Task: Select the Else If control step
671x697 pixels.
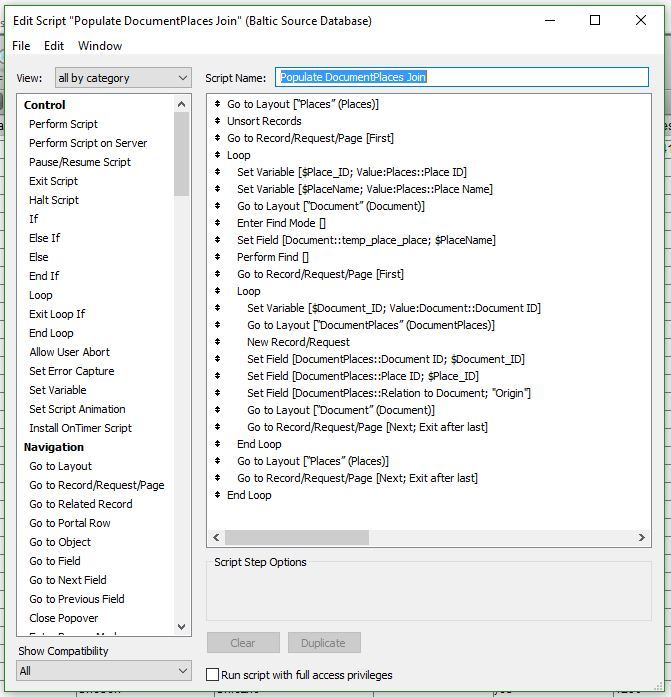Action: tap(44, 238)
